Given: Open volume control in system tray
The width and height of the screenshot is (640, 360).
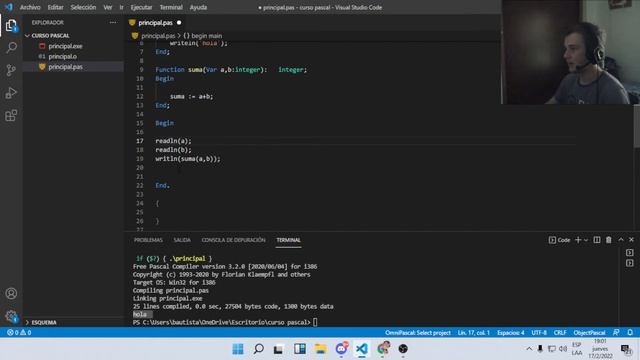Looking at the screenshot, I should [563, 349].
